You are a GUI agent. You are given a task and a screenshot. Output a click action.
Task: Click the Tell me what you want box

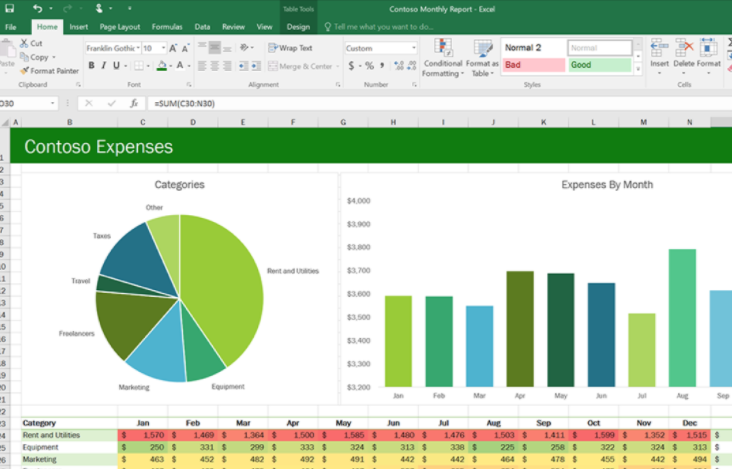(379, 27)
